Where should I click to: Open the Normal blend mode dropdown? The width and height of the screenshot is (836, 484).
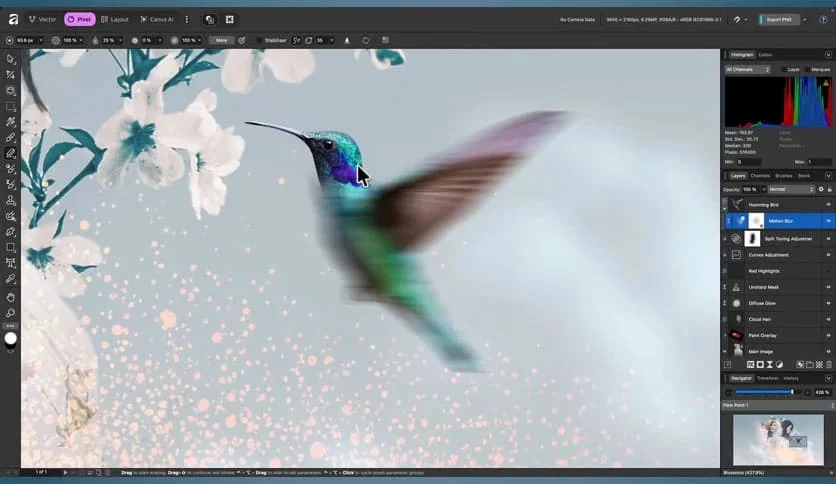[791, 189]
